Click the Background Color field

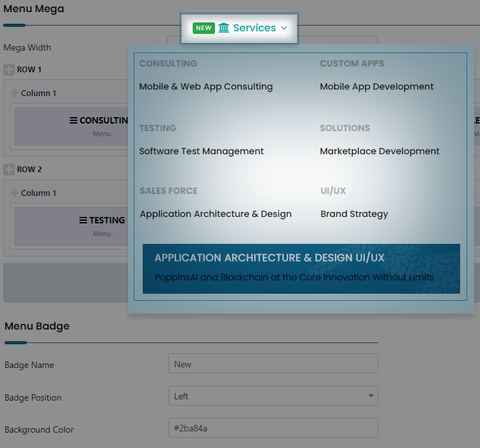pos(273,428)
